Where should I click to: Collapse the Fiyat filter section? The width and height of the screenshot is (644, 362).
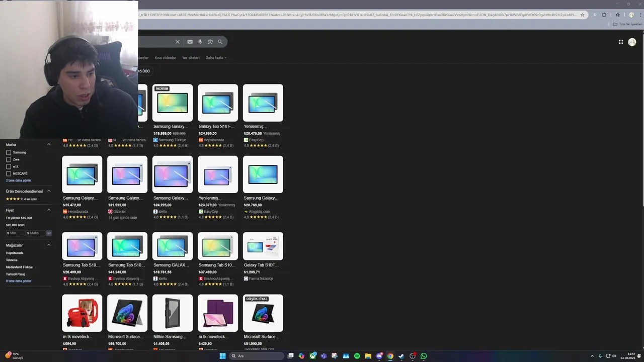[x=49, y=210]
